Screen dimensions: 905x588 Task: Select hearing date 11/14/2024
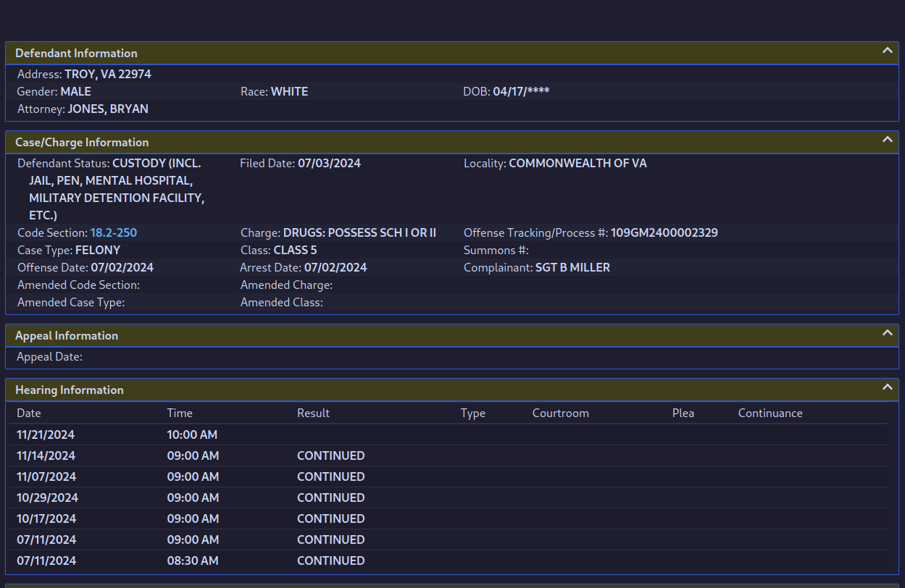46,455
